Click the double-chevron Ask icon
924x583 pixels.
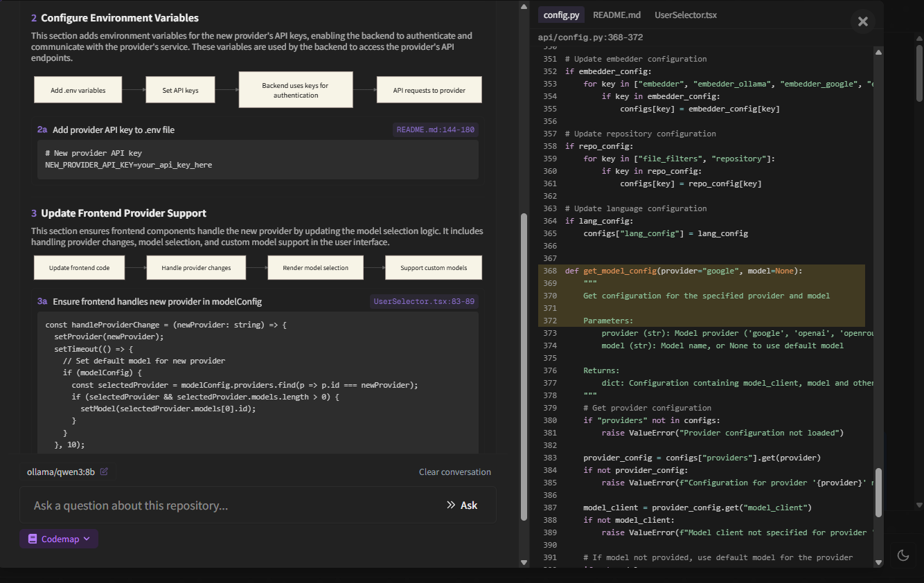[x=451, y=505]
